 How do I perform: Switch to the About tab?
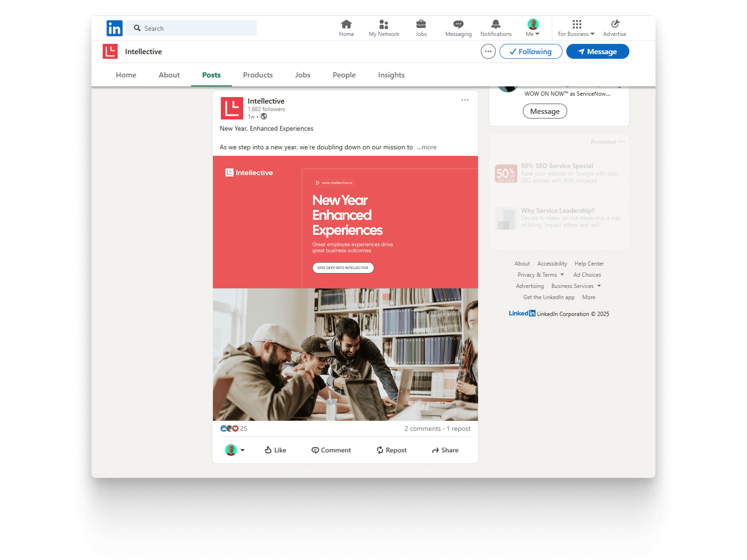tap(169, 75)
